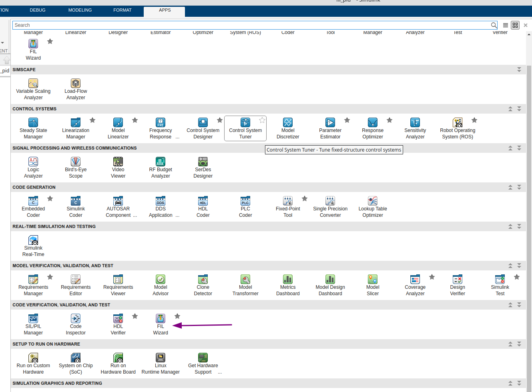The image size is (532, 392).
Task: Launch Response Optimizer
Action: [373, 128]
